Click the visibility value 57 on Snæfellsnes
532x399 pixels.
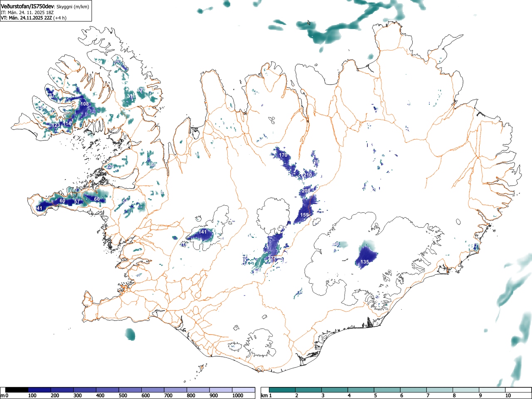(x=77, y=202)
